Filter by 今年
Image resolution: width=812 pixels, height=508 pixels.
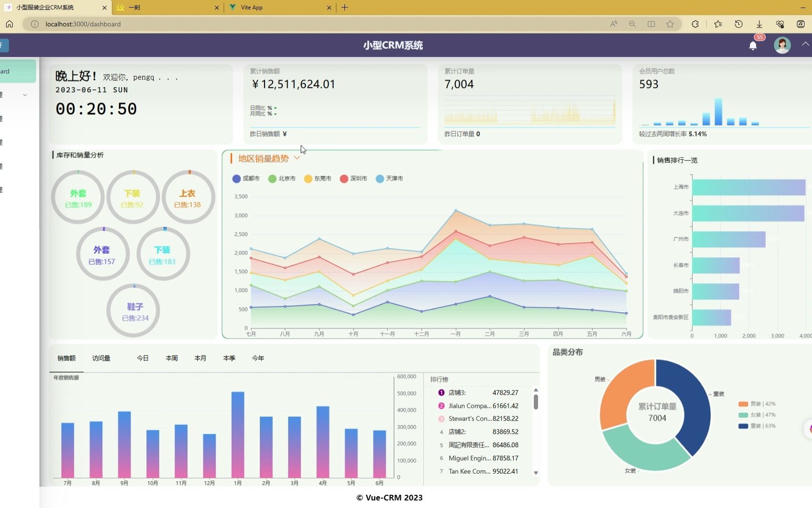coord(258,358)
